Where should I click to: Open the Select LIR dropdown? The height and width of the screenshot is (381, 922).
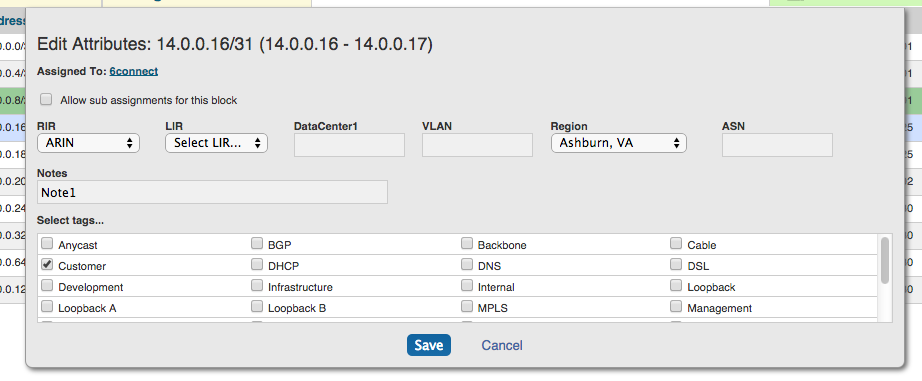(x=216, y=143)
